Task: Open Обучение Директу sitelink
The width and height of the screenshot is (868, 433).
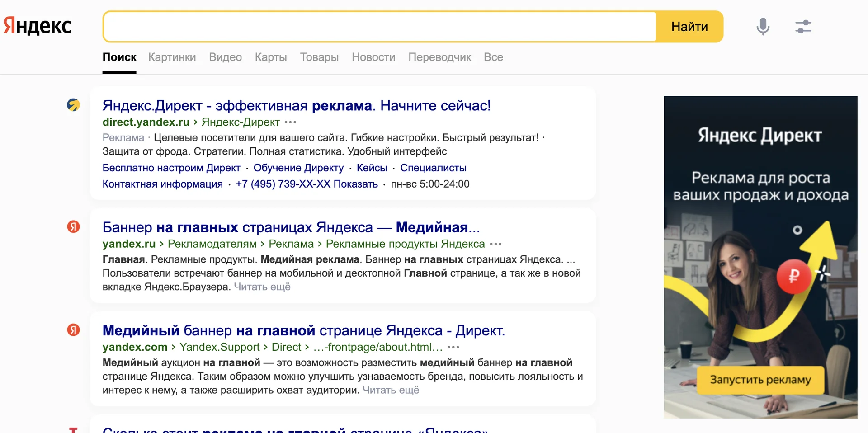Action: [298, 168]
